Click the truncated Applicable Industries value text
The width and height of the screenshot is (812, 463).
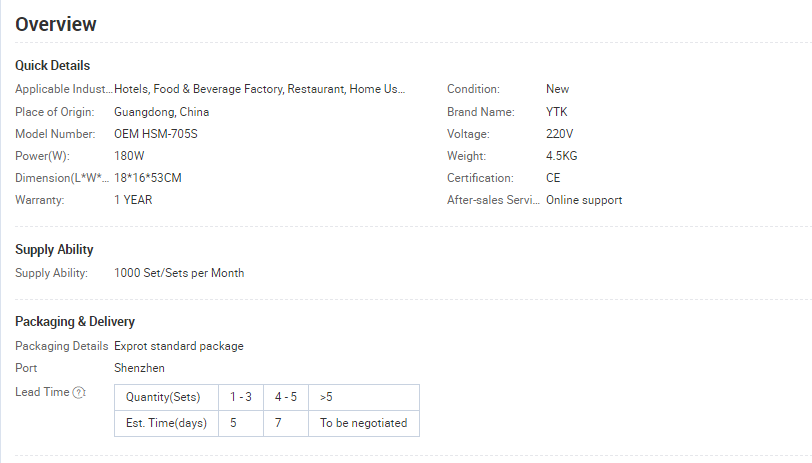(x=259, y=89)
